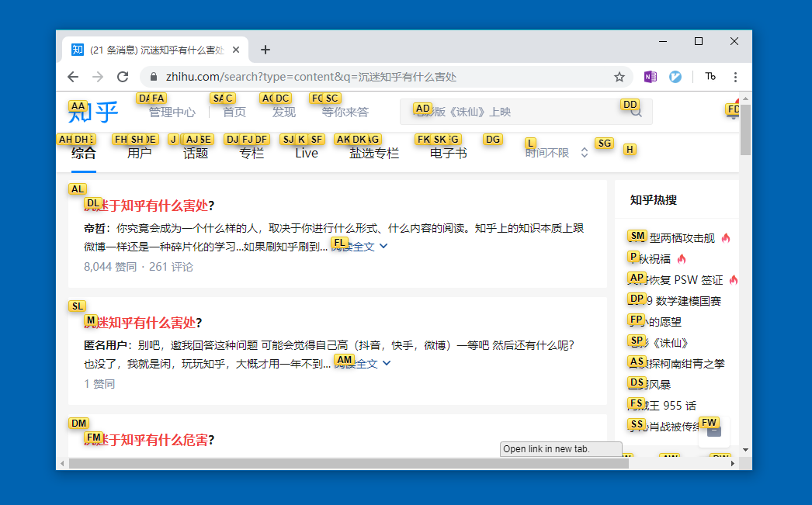Image resolution: width=812 pixels, height=505 pixels.
Task: Click the horizontal scrollbar thumb
Action: pyautogui.click(x=349, y=464)
